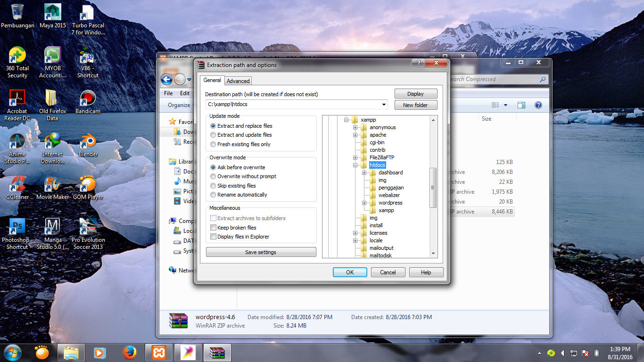Click the Display button
The image size is (644, 362).
pos(416,94)
